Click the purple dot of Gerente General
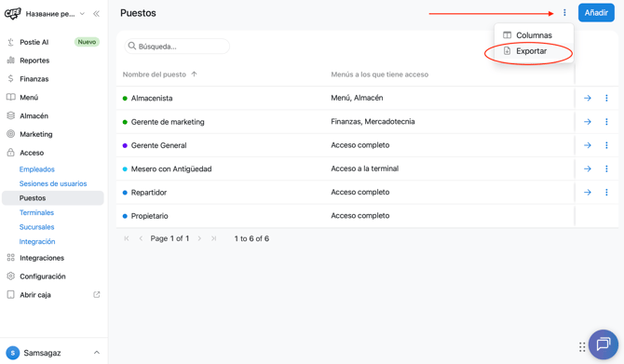 (x=125, y=145)
